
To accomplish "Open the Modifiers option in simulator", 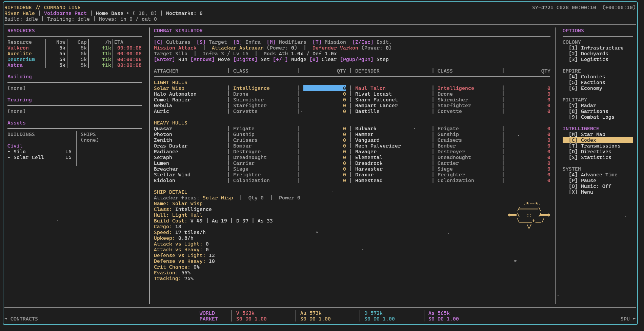I will pos(286,42).
